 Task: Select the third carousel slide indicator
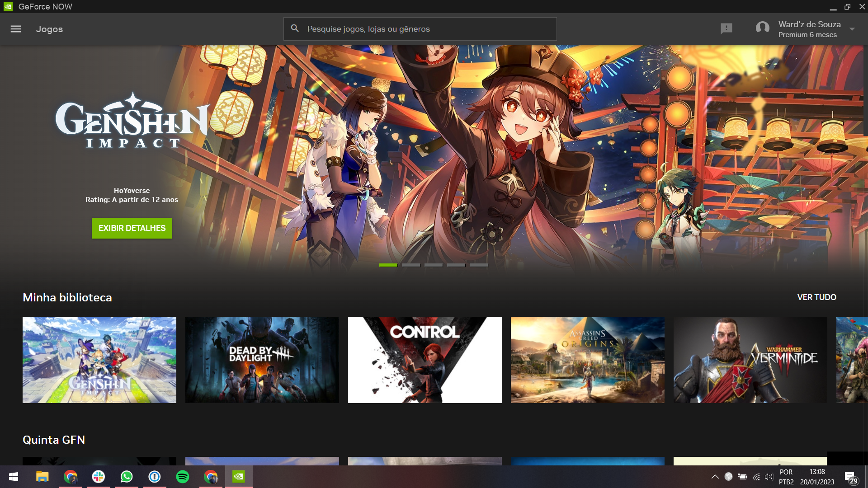click(x=434, y=265)
